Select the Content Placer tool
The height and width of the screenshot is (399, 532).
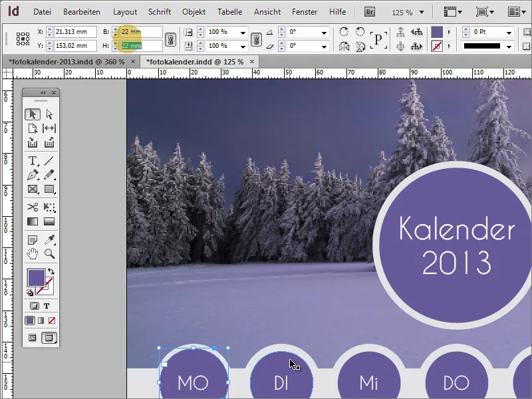coord(49,143)
